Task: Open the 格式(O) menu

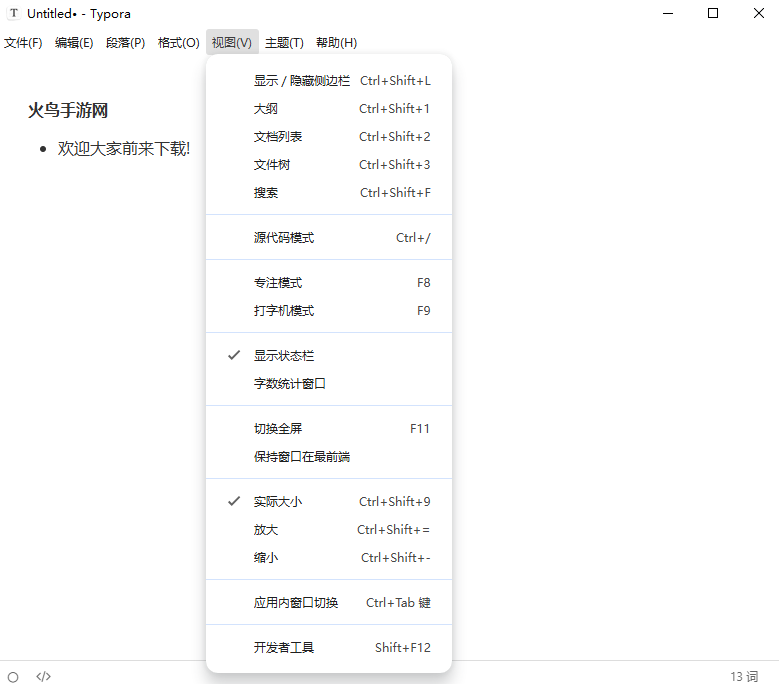Action: [178, 43]
